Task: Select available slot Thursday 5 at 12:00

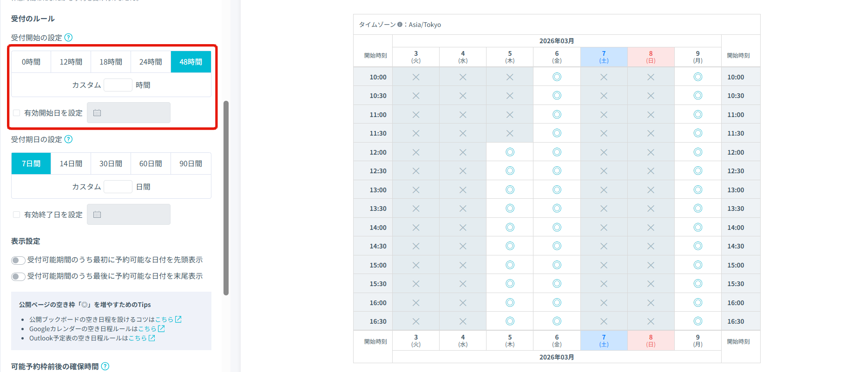Action: click(510, 152)
